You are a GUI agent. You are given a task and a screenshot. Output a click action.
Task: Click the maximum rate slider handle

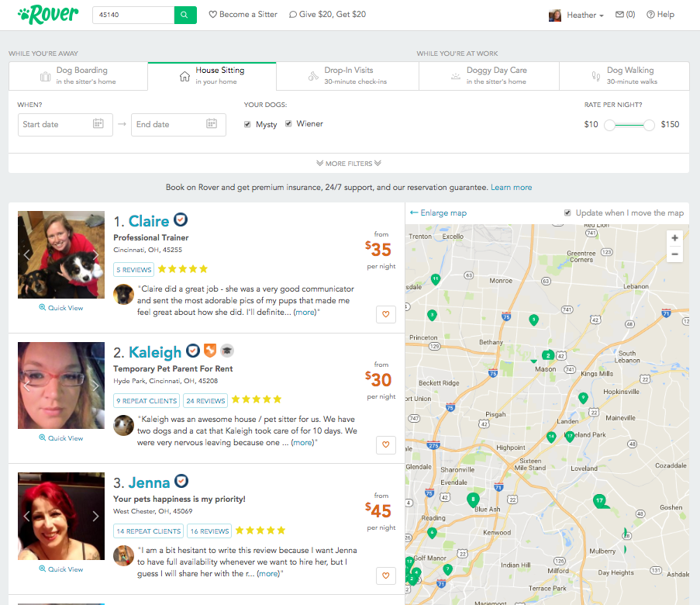(649, 125)
